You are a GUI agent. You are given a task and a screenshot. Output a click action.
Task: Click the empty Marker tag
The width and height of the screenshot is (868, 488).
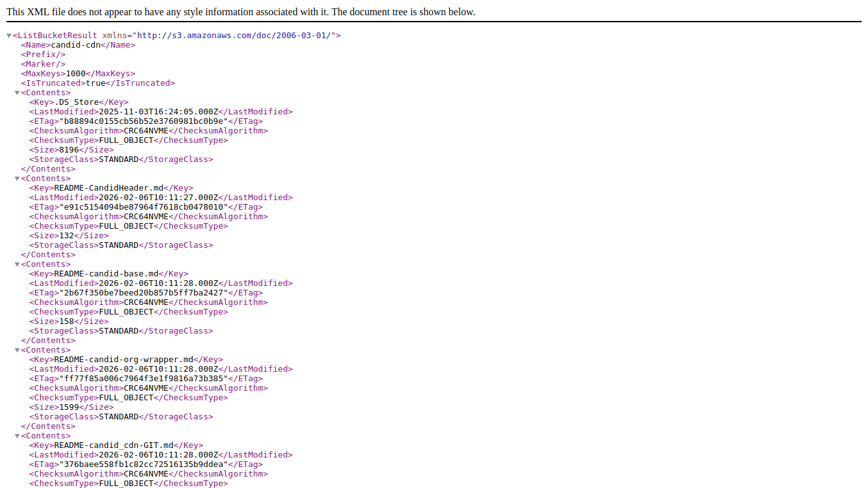(43, 64)
